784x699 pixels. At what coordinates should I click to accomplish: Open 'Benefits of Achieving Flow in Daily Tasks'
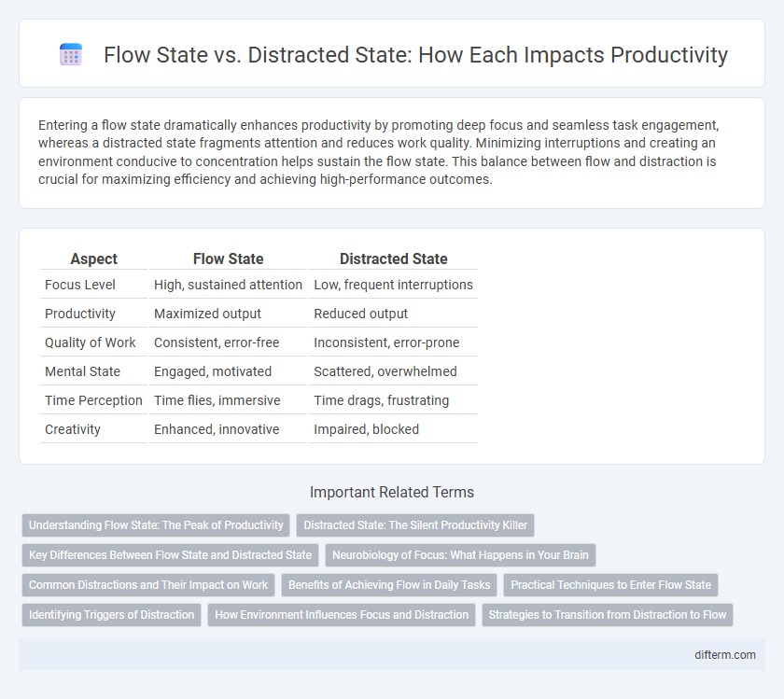(389, 585)
